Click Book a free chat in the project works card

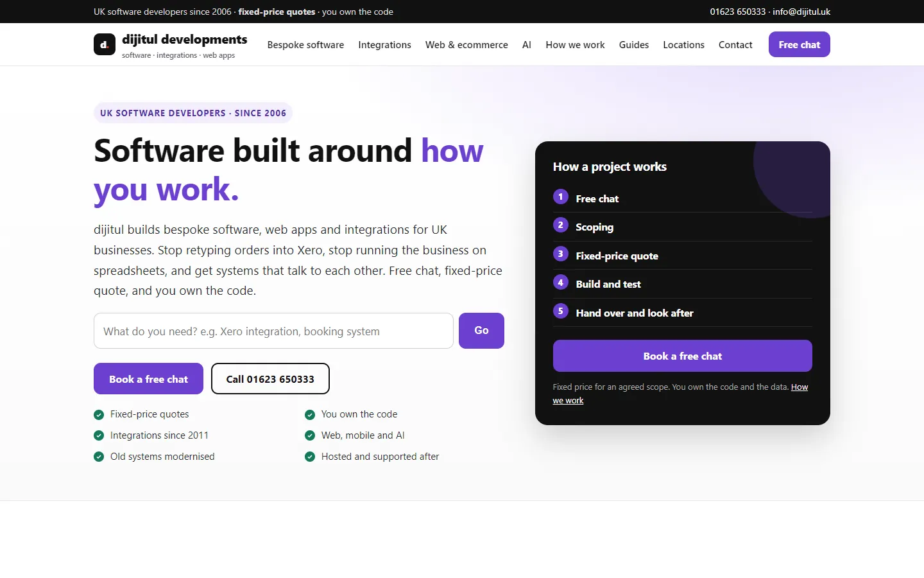tap(683, 356)
